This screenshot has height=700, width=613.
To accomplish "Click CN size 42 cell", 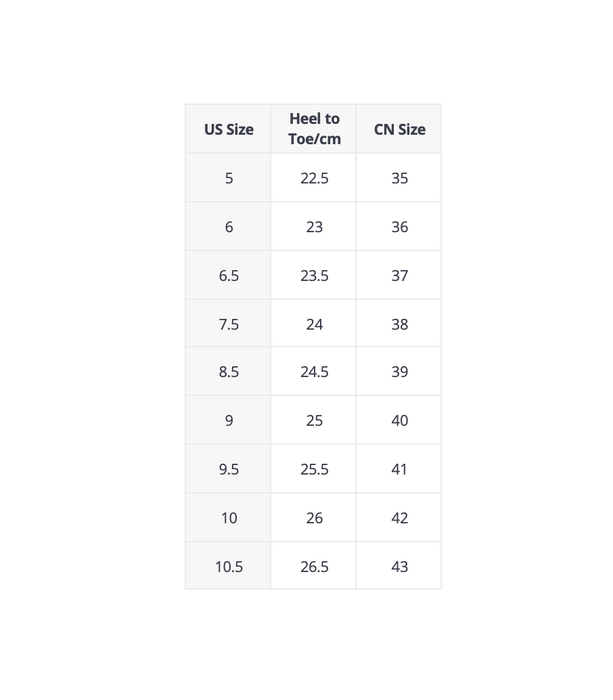I will pos(399,517).
